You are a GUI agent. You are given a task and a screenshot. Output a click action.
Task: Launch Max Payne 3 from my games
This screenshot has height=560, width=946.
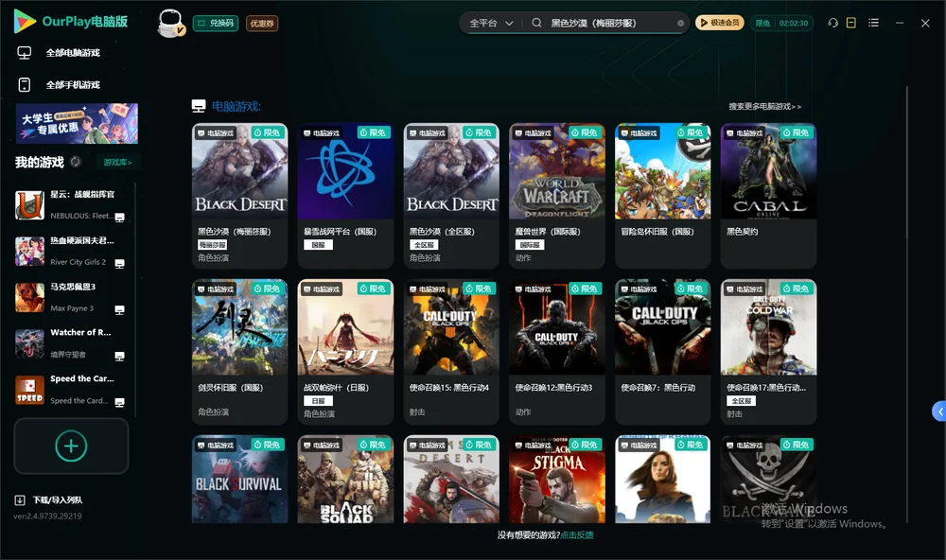click(71, 298)
